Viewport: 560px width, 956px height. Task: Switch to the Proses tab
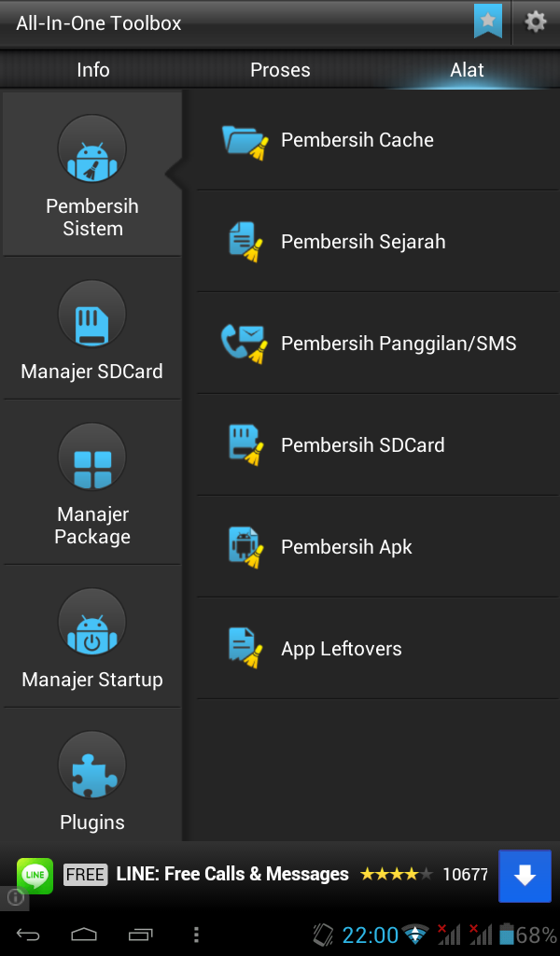coord(280,69)
